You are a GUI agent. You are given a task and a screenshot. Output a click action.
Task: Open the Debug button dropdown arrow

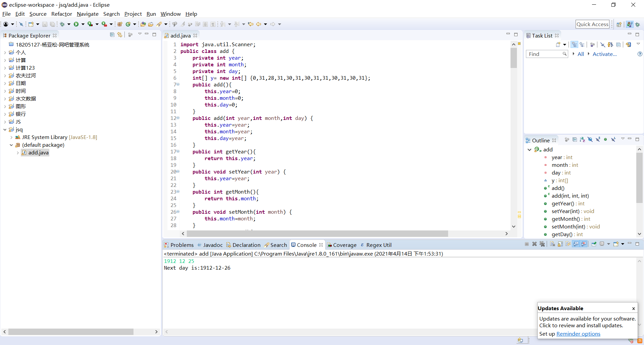click(x=69, y=24)
